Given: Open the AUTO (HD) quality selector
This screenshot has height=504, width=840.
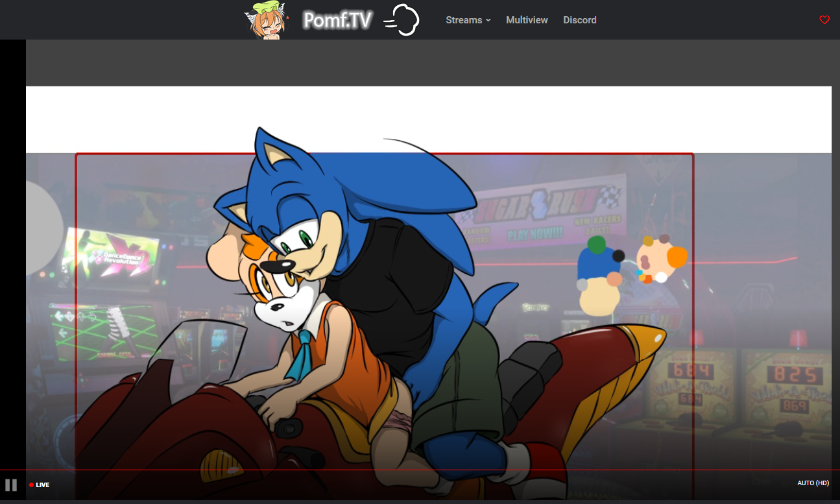Looking at the screenshot, I should tap(813, 483).
